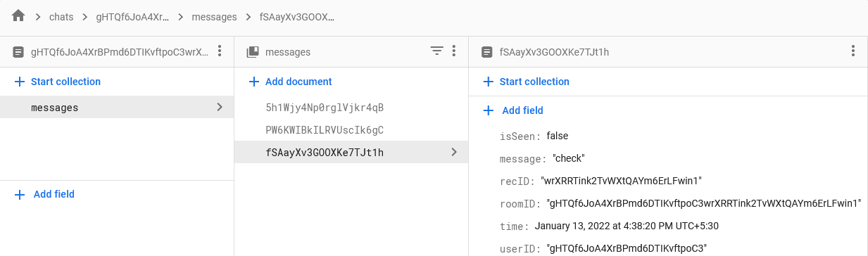Open the filter list for the messages collection
Screen dimensions: 868x256
pyautogui.click(x=437, y=51)
